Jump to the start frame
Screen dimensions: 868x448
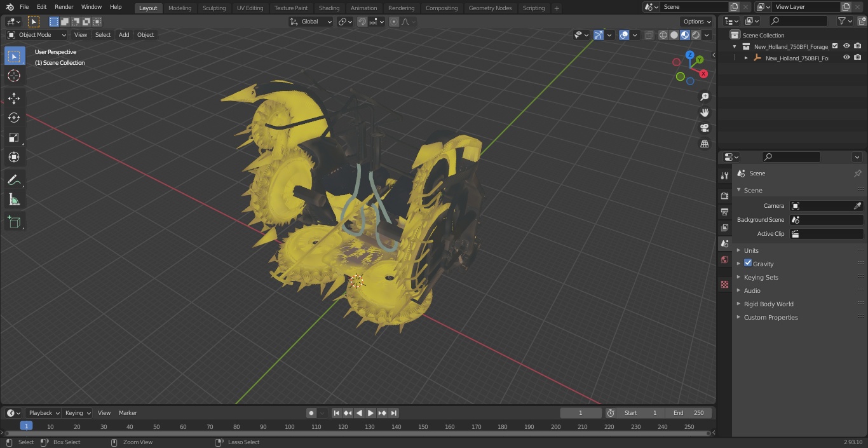[x=337, y=413]
